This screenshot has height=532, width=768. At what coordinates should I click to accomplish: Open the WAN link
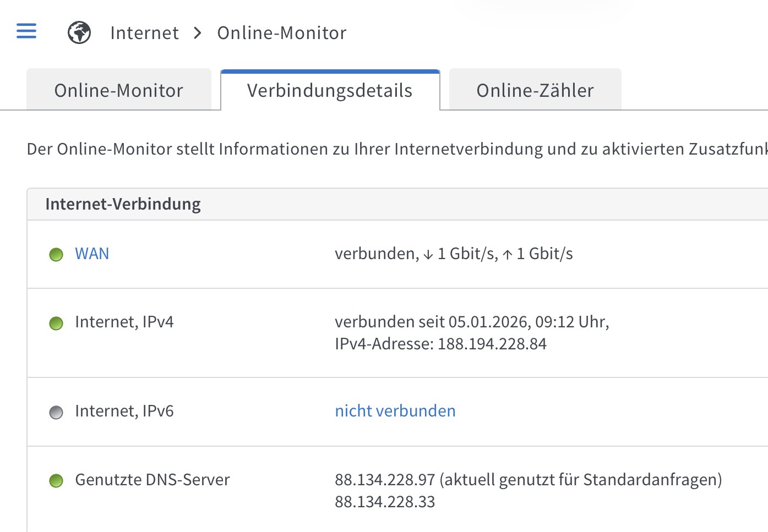92,254
